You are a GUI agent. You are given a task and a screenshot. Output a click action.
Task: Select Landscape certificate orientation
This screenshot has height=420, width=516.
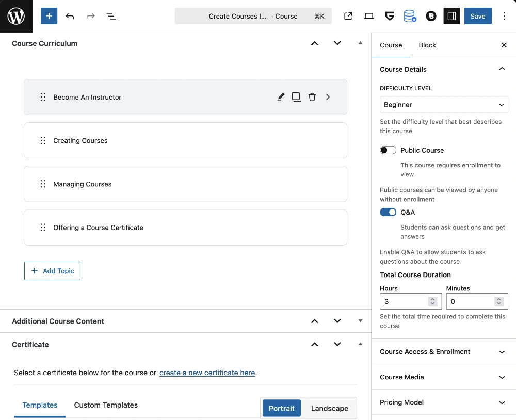(329, 408)
